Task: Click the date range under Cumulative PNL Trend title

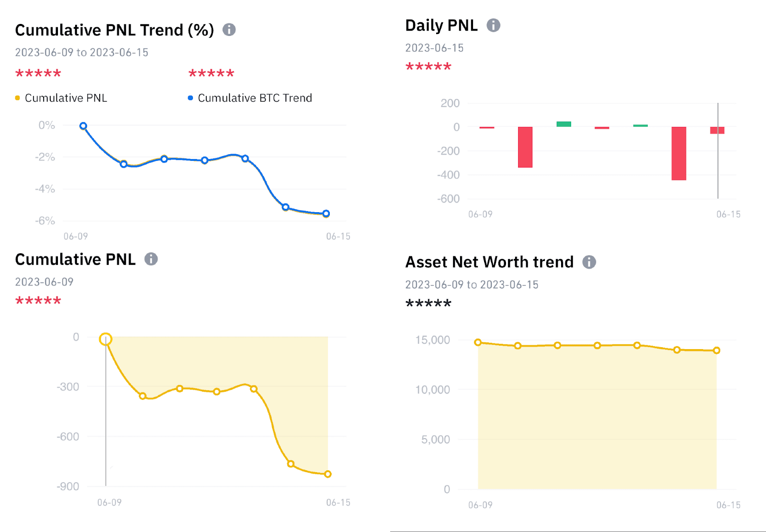Action: click(81, 52)
